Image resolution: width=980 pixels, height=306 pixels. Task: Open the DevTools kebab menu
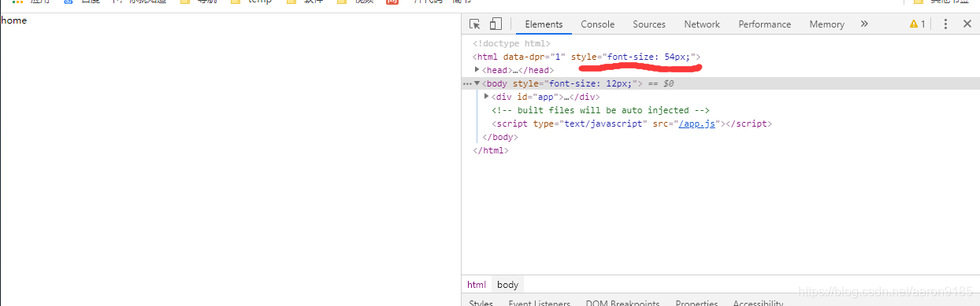coord(946,24)
